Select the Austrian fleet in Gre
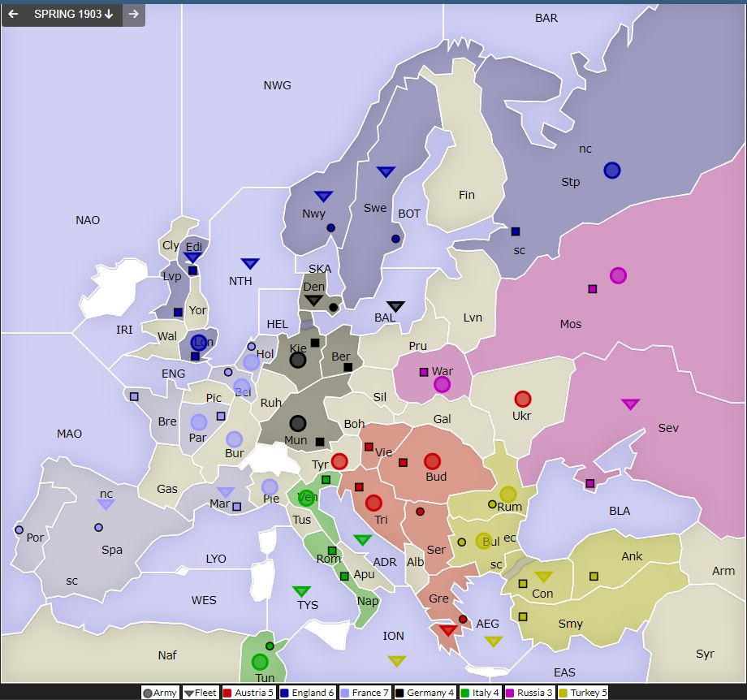Image resolution: width=747 pixels, height=700 pixels. click(x=448, y=630)
